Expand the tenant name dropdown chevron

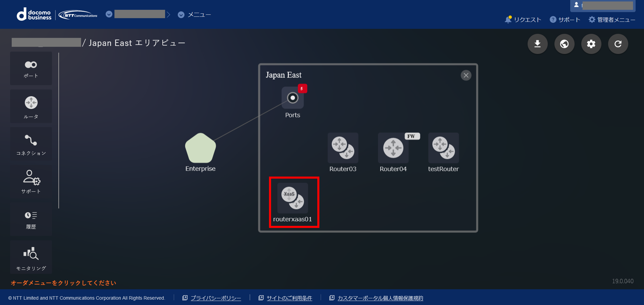click(108, 14)
